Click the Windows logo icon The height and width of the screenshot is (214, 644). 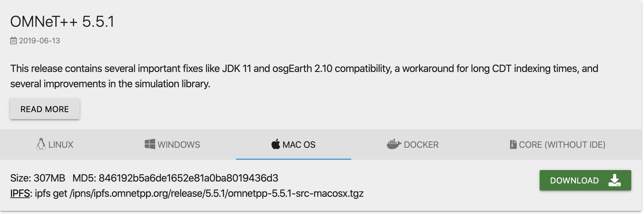(150, 144)
